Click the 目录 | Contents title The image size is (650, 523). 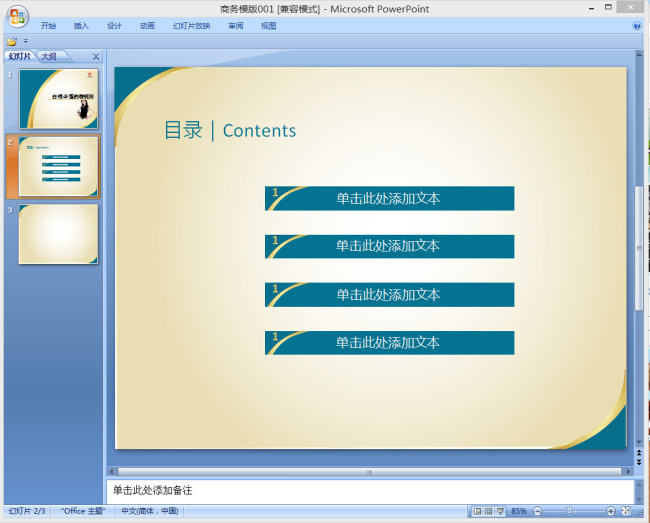[x=230, y=130]
